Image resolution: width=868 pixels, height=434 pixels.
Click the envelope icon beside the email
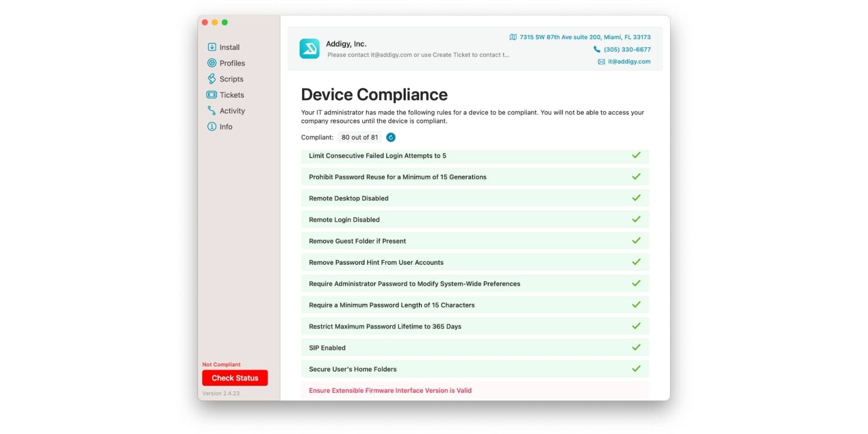pyautogui.click(x=601, y=62)
